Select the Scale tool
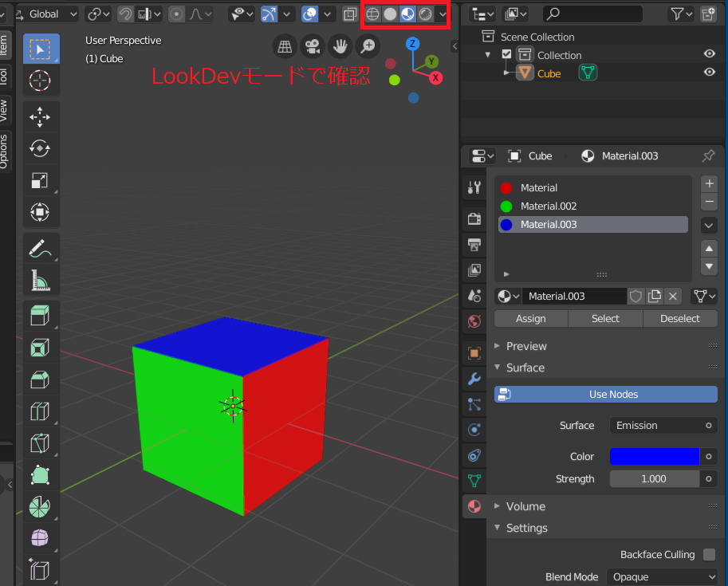The height and width of the screenshot is (586, 728). tap(40, 181)
